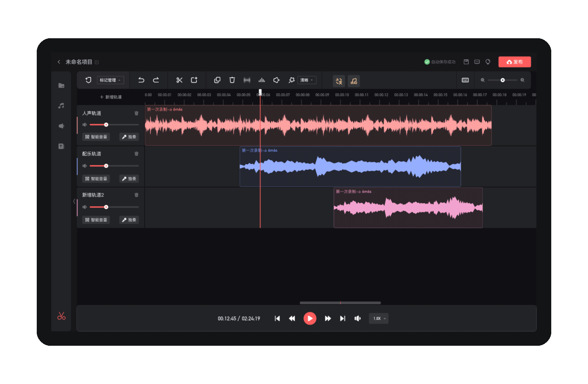The height and width of the screenshot is (384, 588).
Task: Click the red 发布 publish button
Action: click(514, 62)
